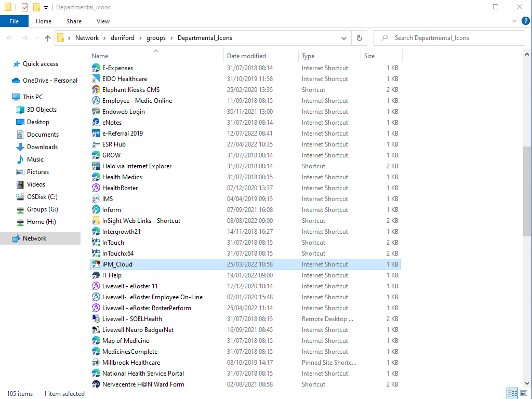
Task: Click Network in the address breadcrumb
Action: 87,38
